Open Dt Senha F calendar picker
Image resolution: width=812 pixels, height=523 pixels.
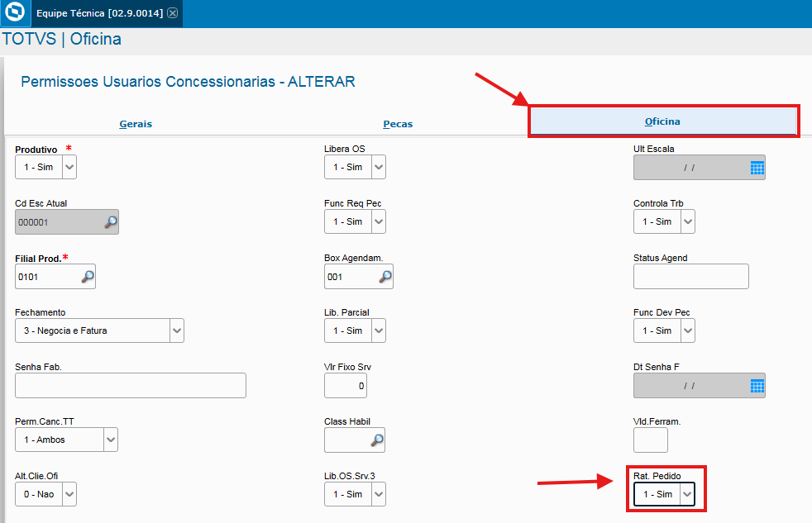[757, 386]
